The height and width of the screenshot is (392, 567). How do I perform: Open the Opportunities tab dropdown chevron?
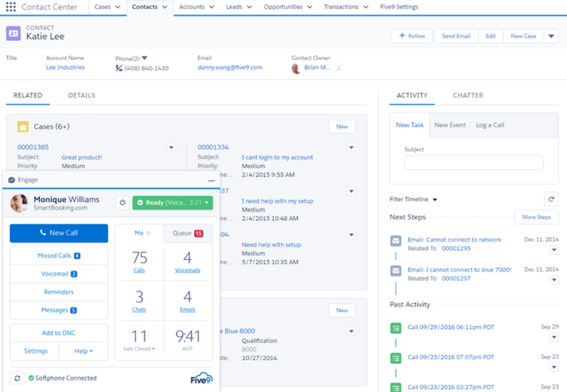click(310, 7)
